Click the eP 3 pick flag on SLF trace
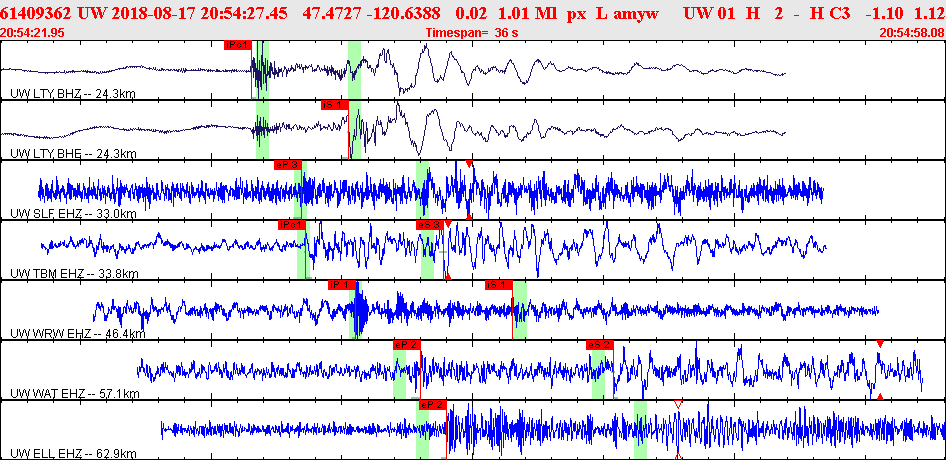This screenshot has height=460, width=946. coord(288,165)
